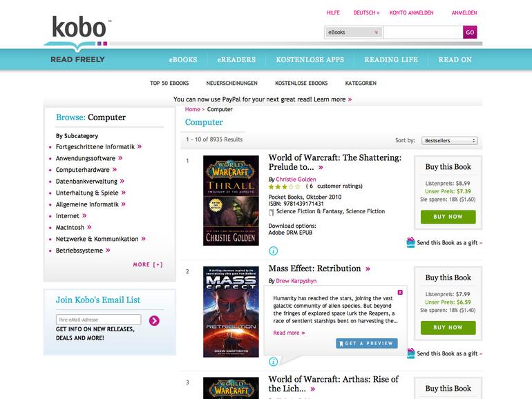Open READING LIFE navigation item
Viewport: 532px width, 399px height.
tap(391, 59)
